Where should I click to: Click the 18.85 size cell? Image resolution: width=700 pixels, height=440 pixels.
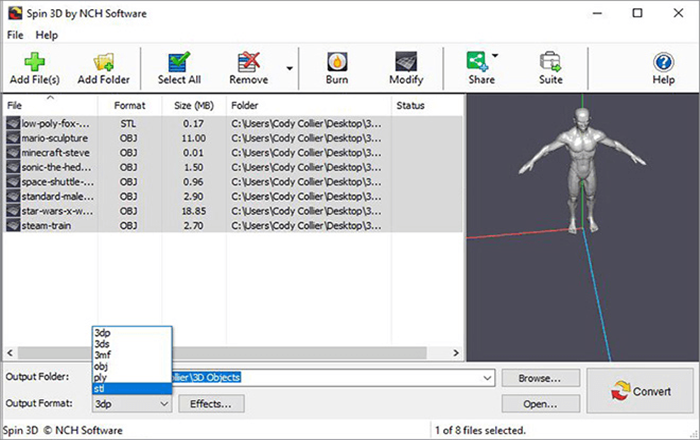coord(194,211)
